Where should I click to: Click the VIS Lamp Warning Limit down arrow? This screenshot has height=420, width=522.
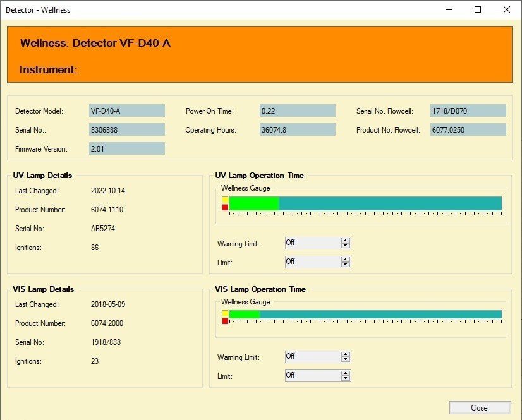[x=346, y=360]
